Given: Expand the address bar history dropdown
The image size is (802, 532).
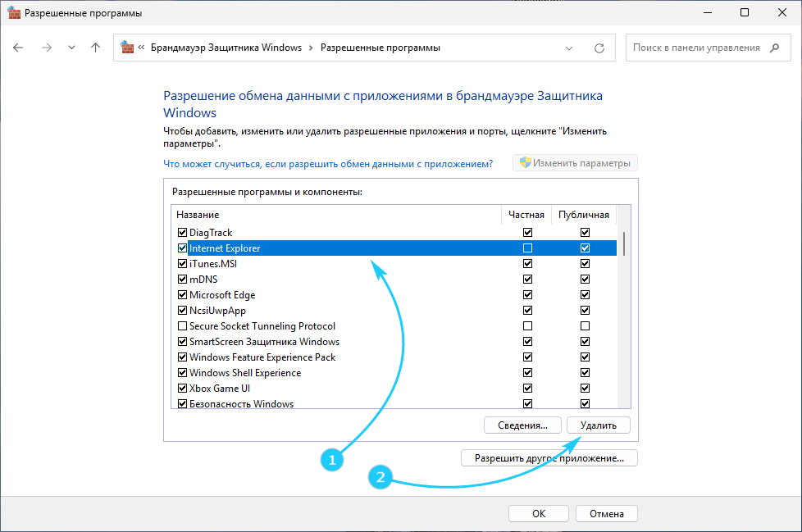Looking at the screenshot, I should tap(569, 48).
